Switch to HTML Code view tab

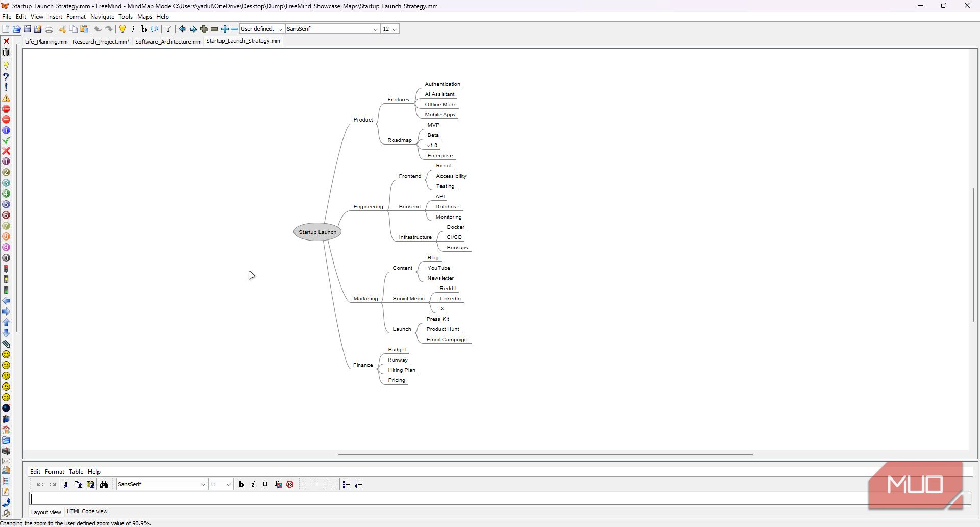point(87,511)
